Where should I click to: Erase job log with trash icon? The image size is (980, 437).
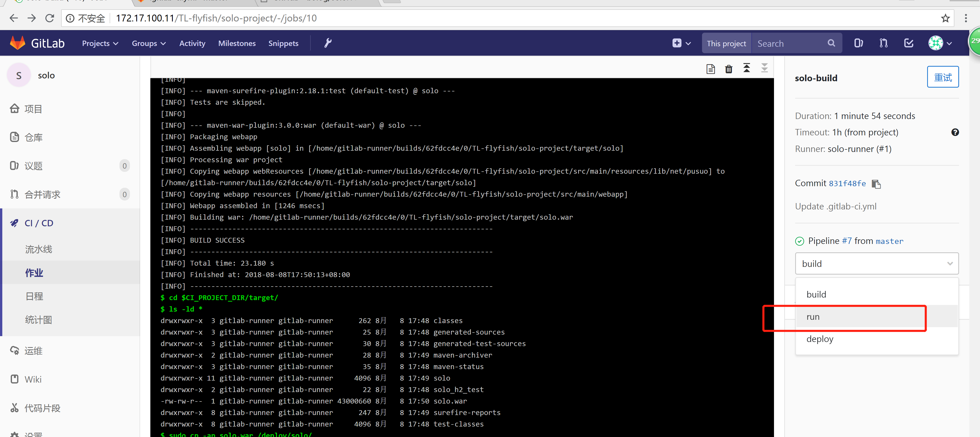point(729,69)
